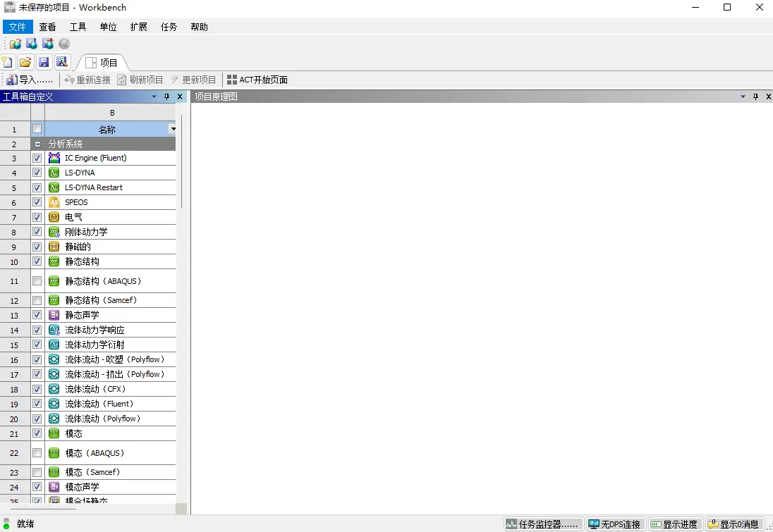
Task: Open the 任务监控器…… in the status bar
Action: (543, 524)
